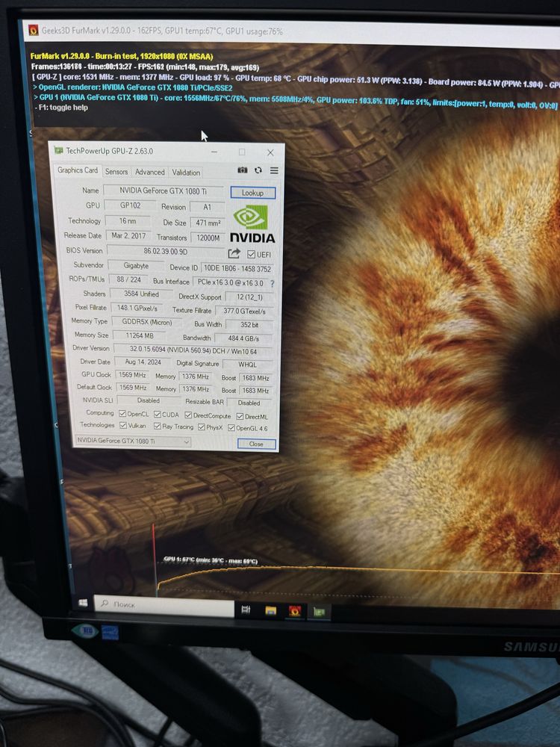Click the Memory Type GDDR5X (Micron)
Screen dimensions: 560x747
click(x=146, y=321)
